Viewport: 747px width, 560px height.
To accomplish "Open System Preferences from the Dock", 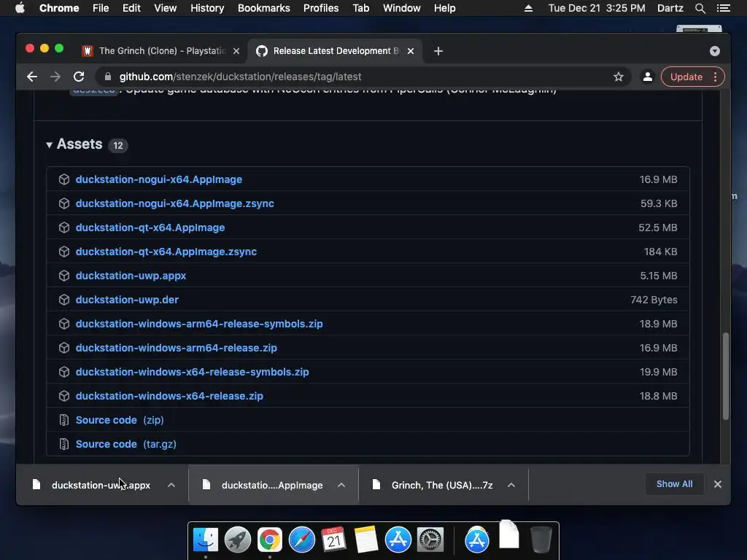I will [430, 540].
